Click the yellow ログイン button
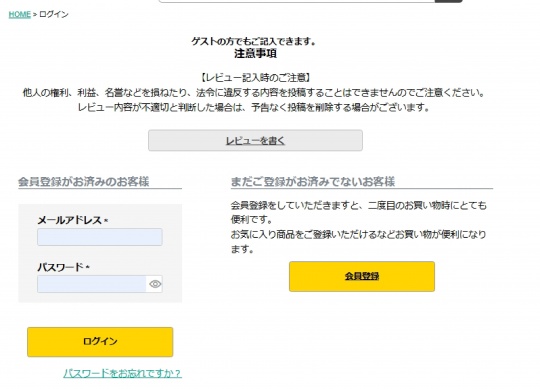This screenshot has height=389, width=540. pos(100,342)
